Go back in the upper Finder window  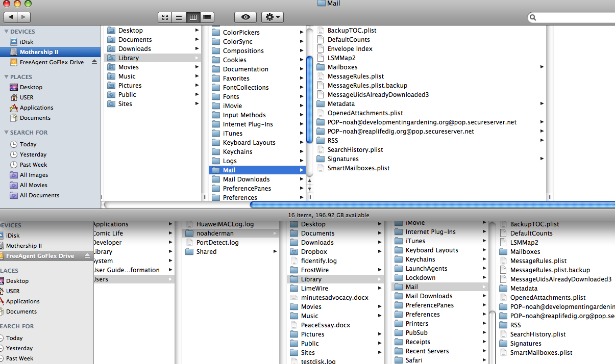(10, 17)
